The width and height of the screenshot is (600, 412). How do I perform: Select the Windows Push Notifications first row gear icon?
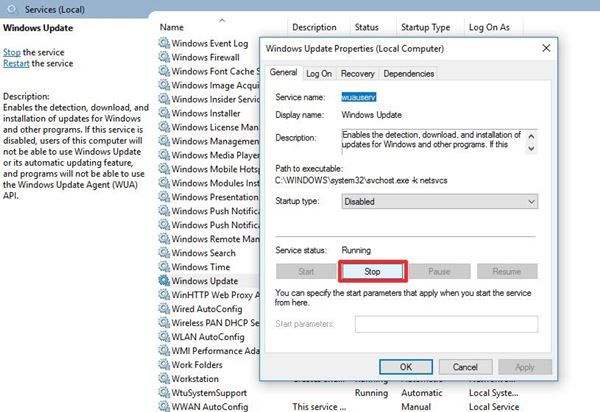pyautogui.click(x=164, y=211)
